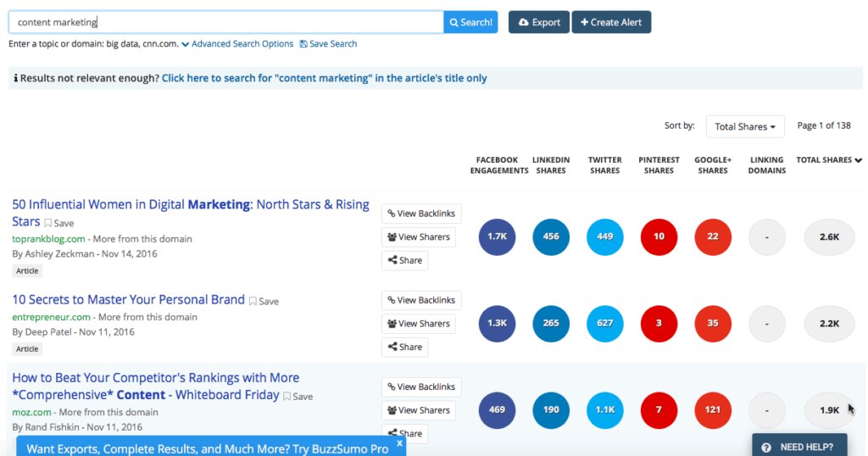Click the 22 Google+ shares circle

click(x=713, y=236)
